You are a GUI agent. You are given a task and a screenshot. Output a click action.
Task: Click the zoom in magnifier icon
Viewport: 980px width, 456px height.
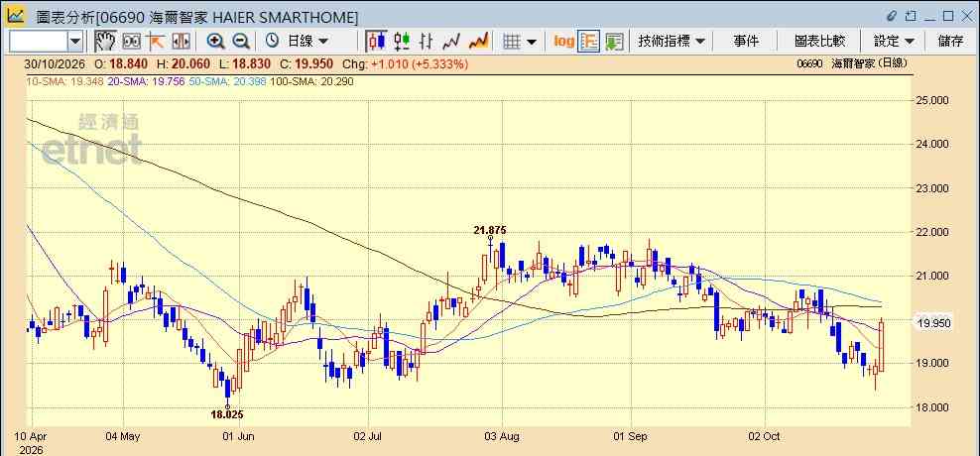pos(215,42)
